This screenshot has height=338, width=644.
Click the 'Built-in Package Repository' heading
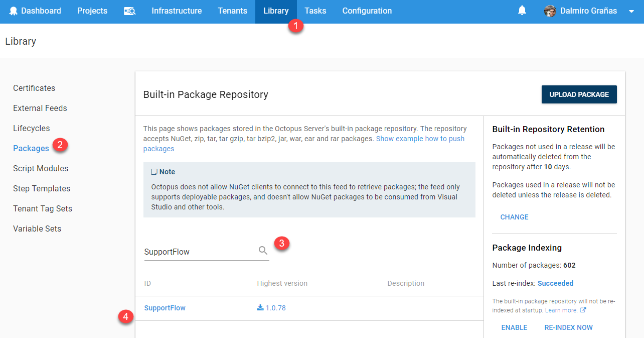pos(206,94)
